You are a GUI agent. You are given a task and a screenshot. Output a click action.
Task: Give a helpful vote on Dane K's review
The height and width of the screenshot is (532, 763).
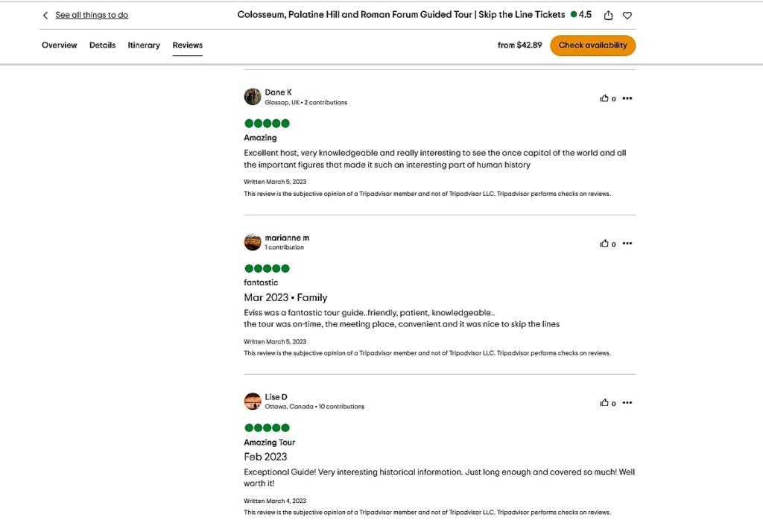click(604, 98)
